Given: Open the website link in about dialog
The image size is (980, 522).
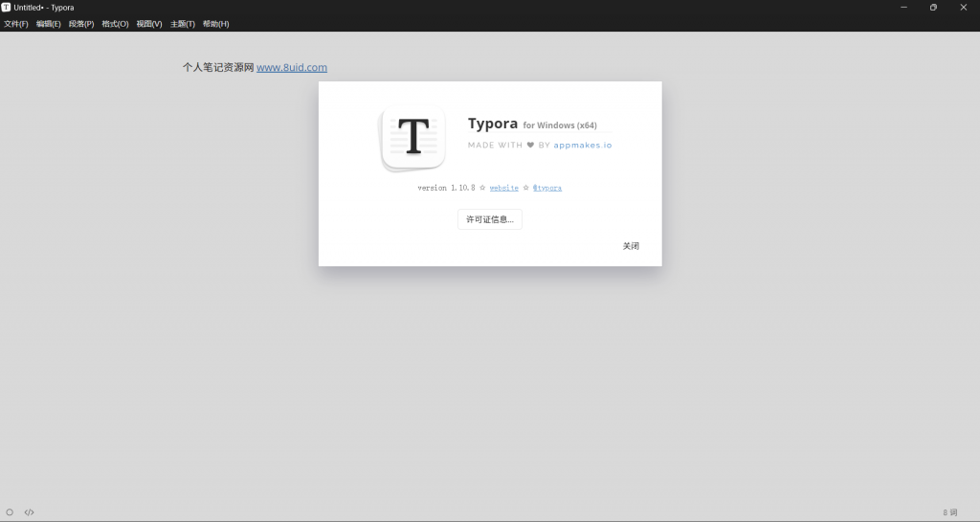Looking at the screenshot, I should point(503,188).
